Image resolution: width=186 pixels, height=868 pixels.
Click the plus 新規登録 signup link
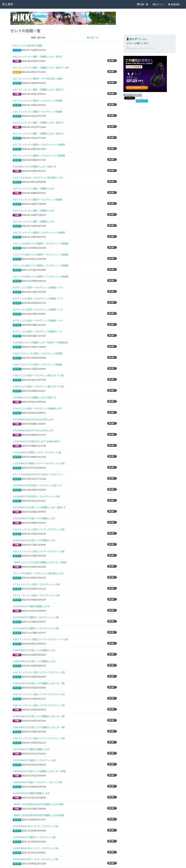(174, 4)
